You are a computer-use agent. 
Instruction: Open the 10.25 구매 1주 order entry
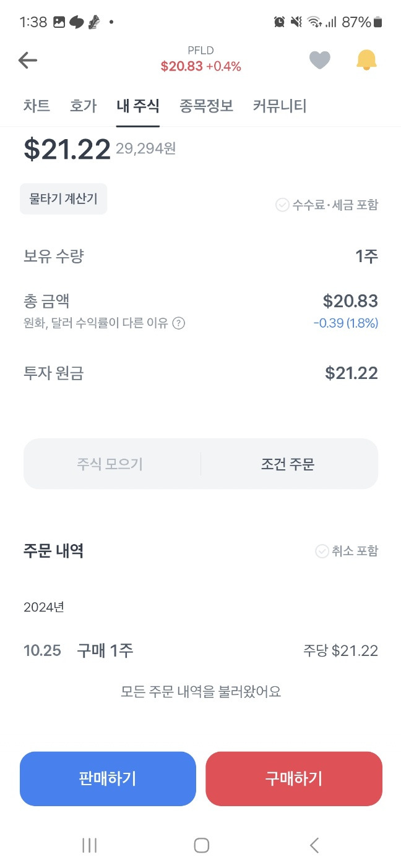(200, 650)
